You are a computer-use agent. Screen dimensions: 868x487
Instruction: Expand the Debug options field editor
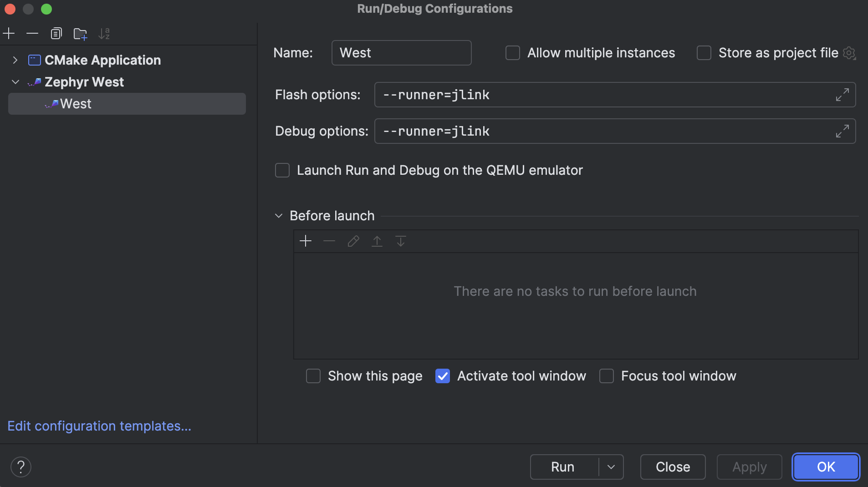click(x=842, y=131)
